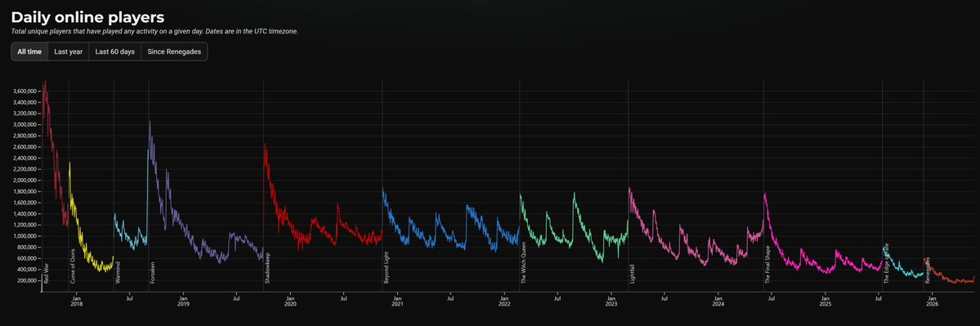Viewport: 980px width, 326px height.
Task: Click the Jan 2022 x-axis label
Action: 504,301
